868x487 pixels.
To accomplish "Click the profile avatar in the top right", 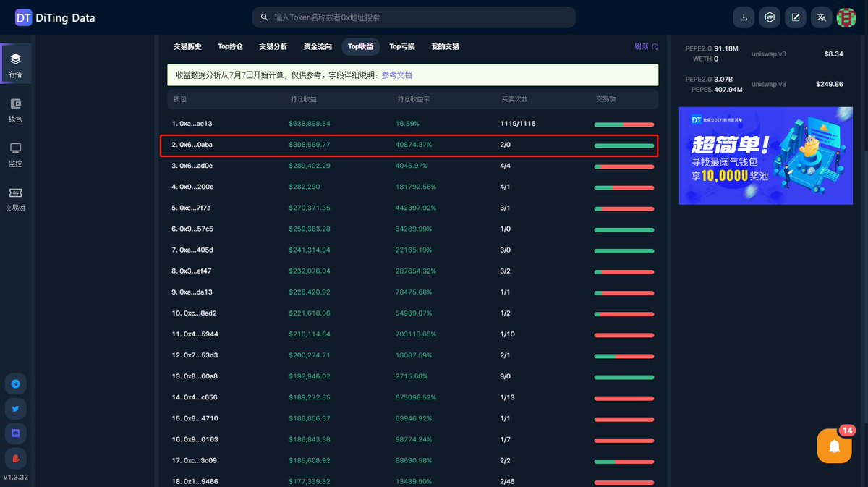I will tap(846, 17).
